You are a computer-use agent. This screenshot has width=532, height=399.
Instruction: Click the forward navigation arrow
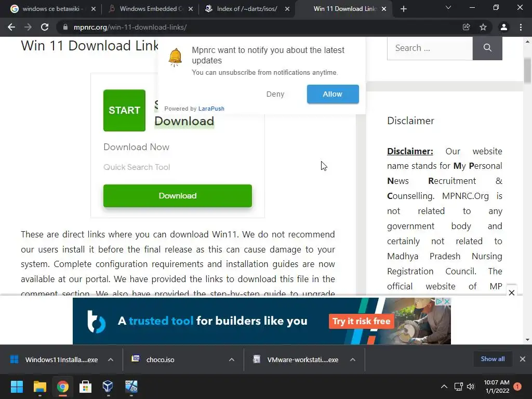click(x=28, y=27)
